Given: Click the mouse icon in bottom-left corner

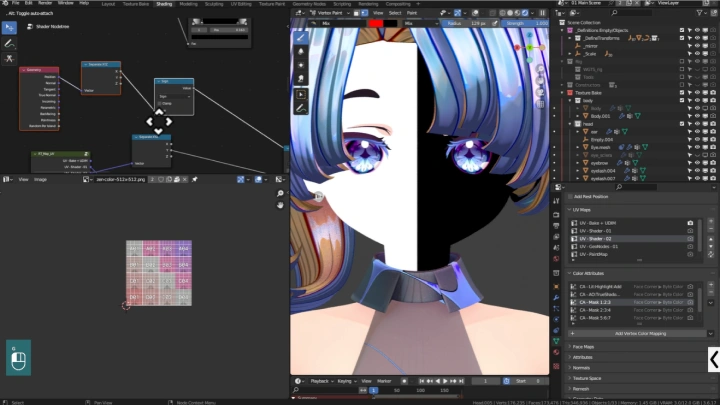Looking at the screenshot, I should click(x=18, y=357).
